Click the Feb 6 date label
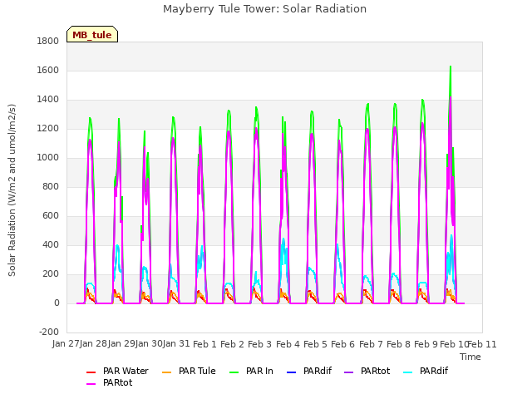Screen dimensions: 532x399 pyautogui.click(x=343, y=344)
